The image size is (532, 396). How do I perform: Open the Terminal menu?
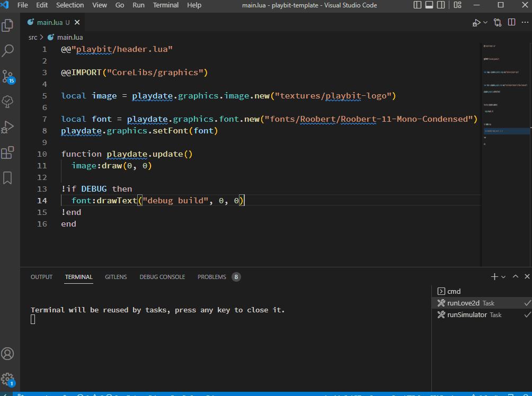[x=165, y=5]
